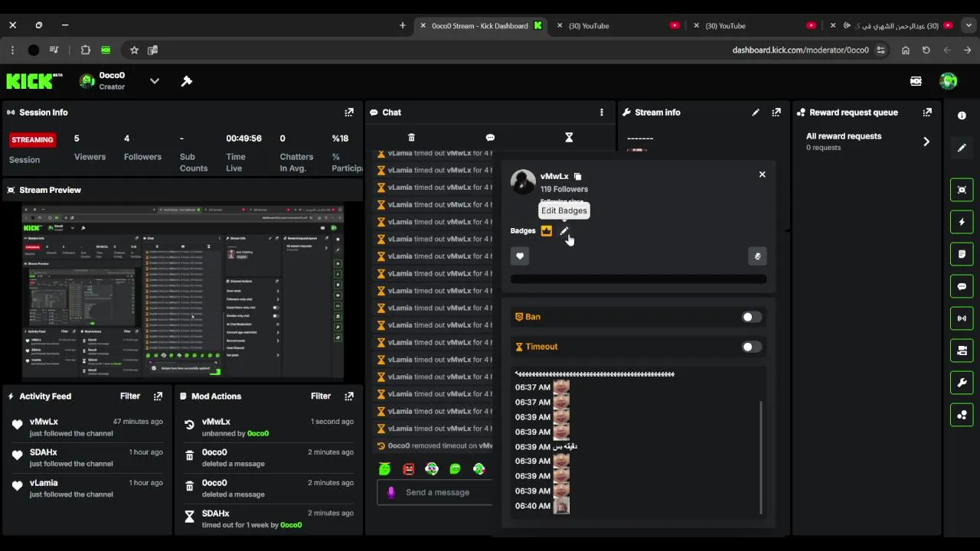Click the speech bubble icon in Chat toolbar
Viewport: 980px width, 551px height.
pyautogui.click(x=490, y=138)
